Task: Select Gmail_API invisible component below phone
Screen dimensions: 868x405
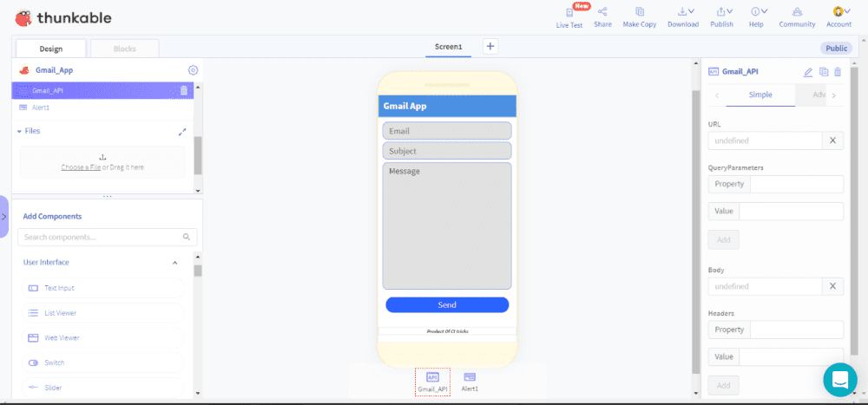Action: click(433, 382)
